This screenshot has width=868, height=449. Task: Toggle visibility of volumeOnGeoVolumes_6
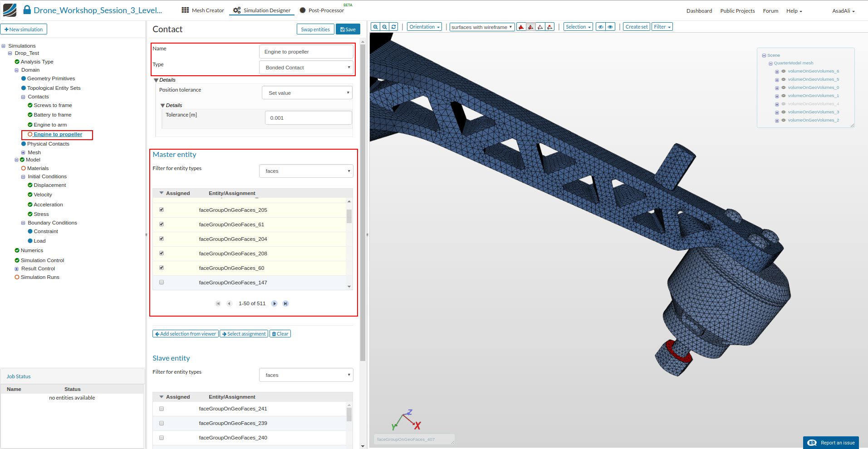pyautogui.click(x=783, y=71)
